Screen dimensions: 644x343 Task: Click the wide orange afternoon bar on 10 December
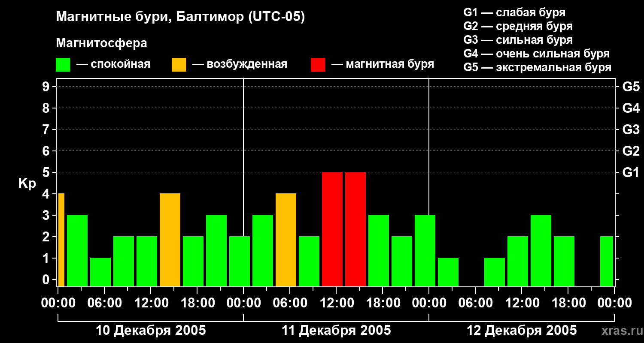tap(170, 240)
